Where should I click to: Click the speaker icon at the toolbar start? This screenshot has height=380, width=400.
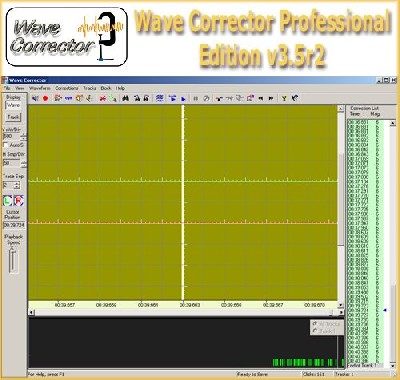[x=35, y=98]
